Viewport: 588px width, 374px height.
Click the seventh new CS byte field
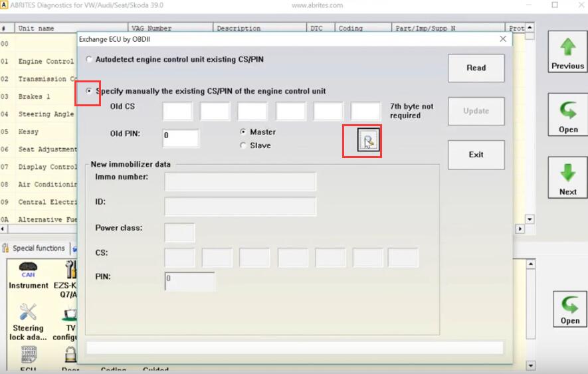coord(403,257)
